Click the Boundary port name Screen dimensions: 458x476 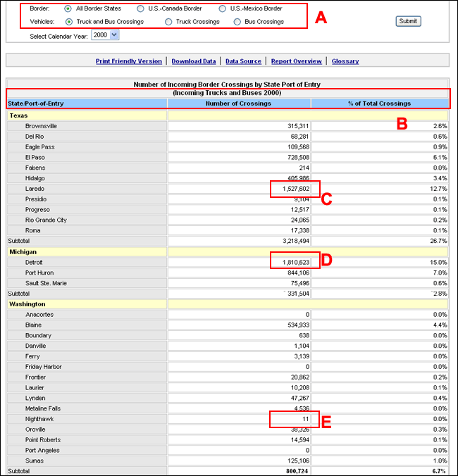38,335
